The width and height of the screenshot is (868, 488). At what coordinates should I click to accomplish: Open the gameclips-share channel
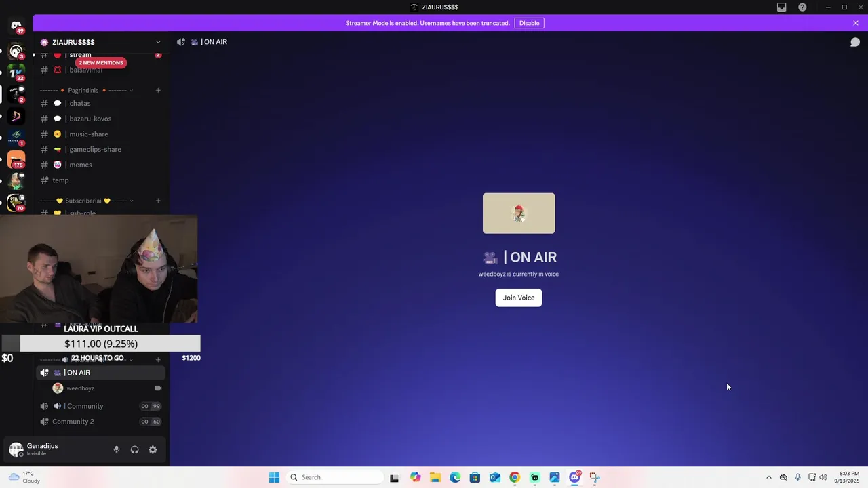[100, 150]
